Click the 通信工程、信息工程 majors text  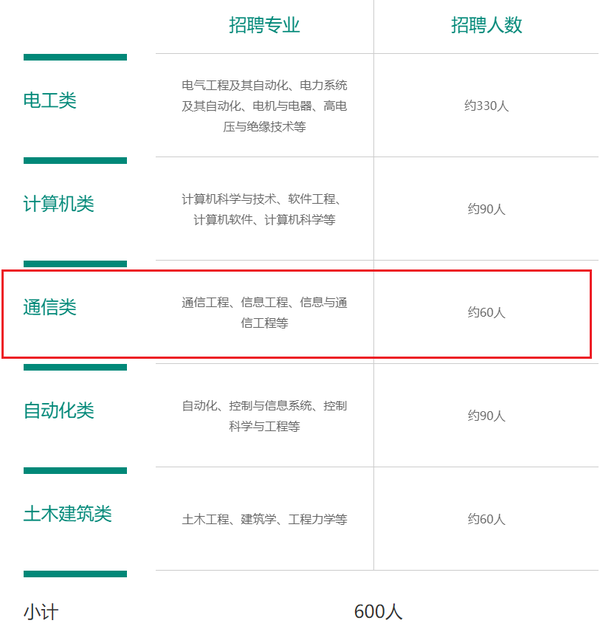pyautogui.click(x=265, y=312)
